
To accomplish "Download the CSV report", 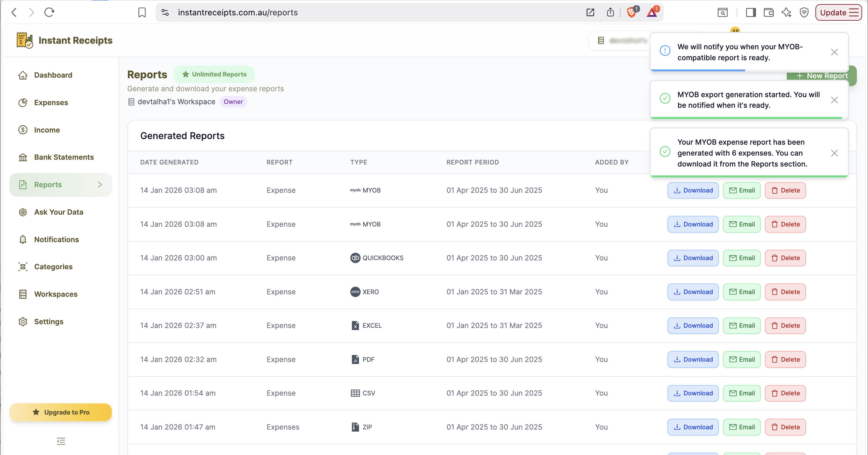I will click(x=693, y=393).
